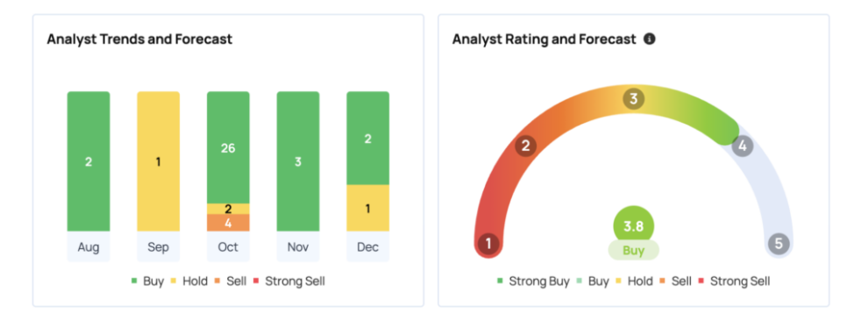Select the Oct month label

[x=228, y=246]
